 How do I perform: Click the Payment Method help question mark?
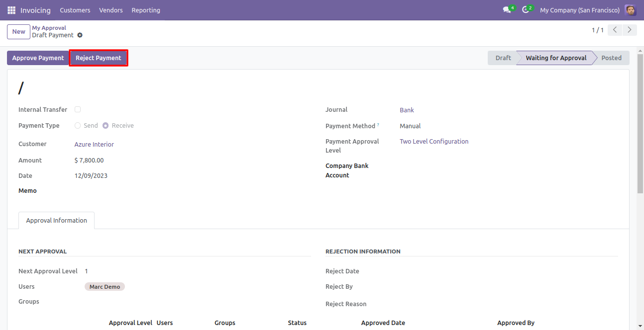(378, 125)
